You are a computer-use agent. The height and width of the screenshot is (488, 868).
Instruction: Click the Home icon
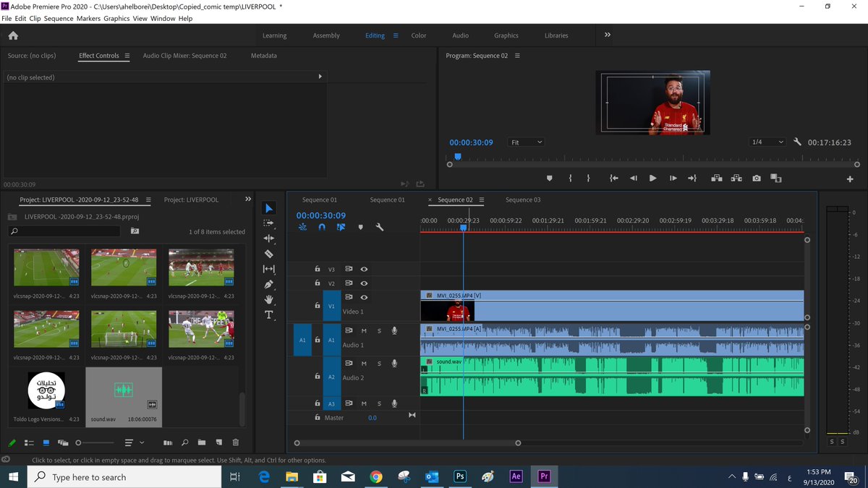(x=13, y=35)
